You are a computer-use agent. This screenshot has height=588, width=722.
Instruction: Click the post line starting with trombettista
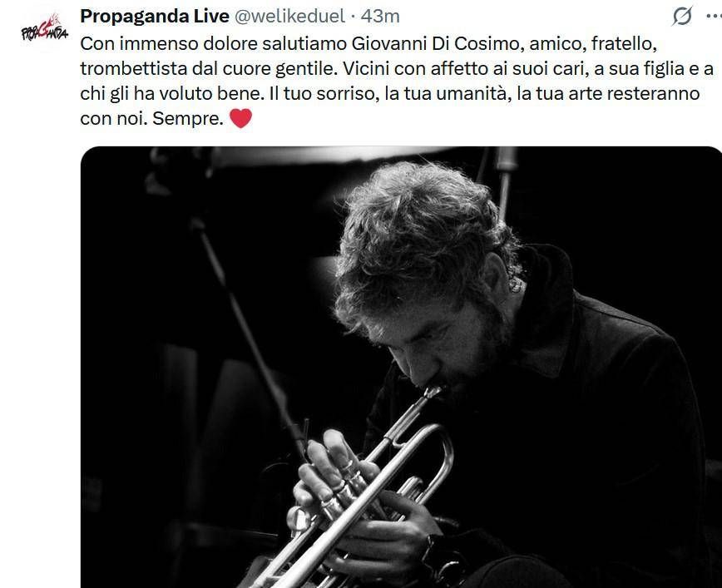(397, 68)
